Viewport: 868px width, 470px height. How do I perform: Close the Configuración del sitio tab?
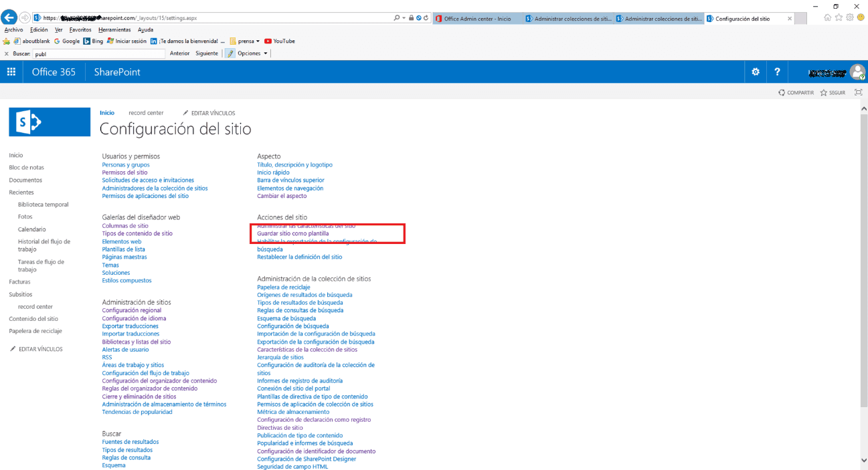pyautogui.click(x=790, y=19)
